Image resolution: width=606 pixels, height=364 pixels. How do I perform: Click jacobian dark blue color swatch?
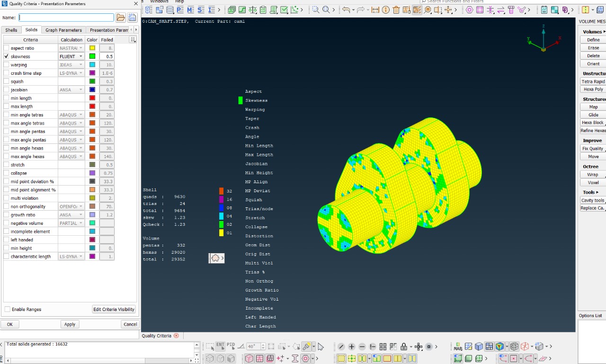(x=92, y=89)
